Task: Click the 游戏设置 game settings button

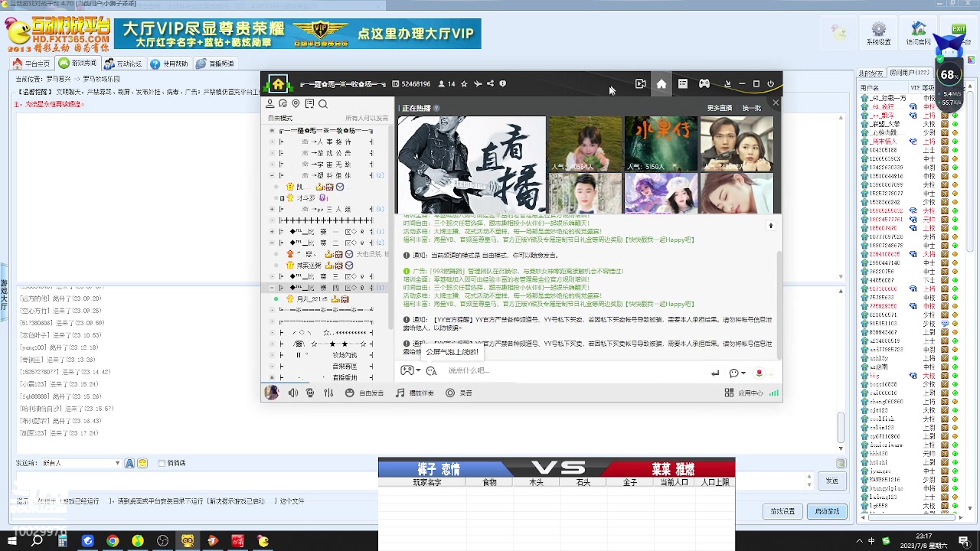Action: 782,510
